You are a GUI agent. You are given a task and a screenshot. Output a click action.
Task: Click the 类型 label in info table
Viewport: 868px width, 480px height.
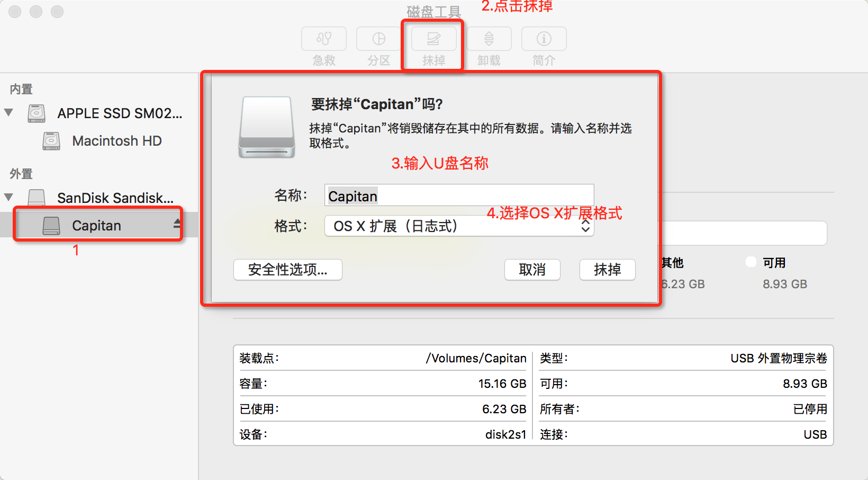point(554,358)
